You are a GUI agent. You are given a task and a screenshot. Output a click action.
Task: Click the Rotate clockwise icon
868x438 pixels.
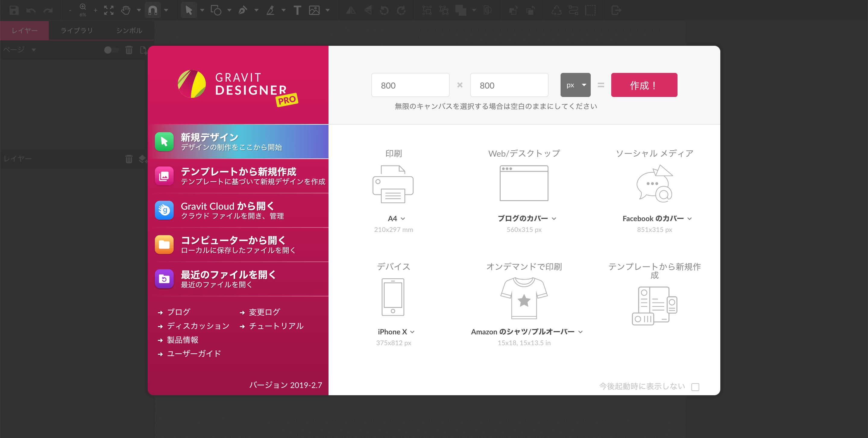coord(401,11)
